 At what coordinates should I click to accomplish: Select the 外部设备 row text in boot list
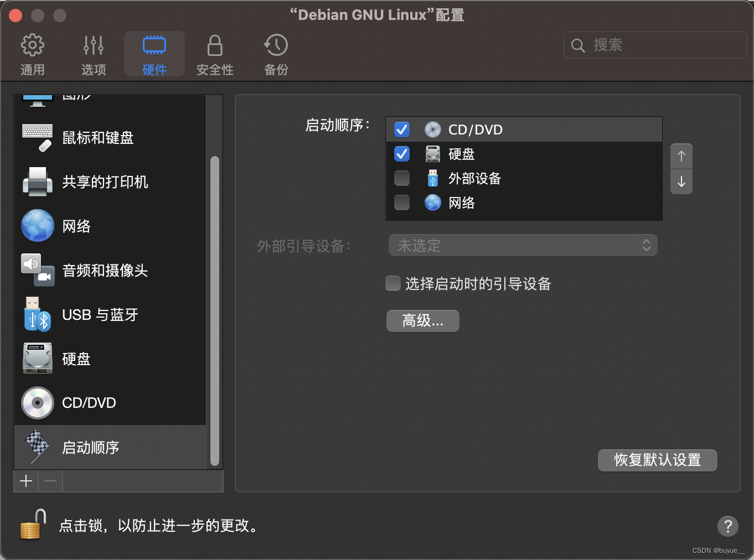click(474, 178)
